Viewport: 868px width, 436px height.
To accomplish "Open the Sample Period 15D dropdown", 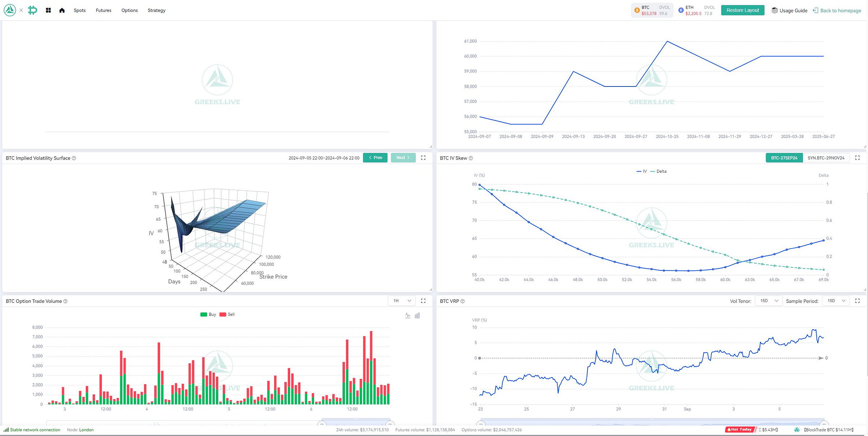I will click(x=836, y=301).
